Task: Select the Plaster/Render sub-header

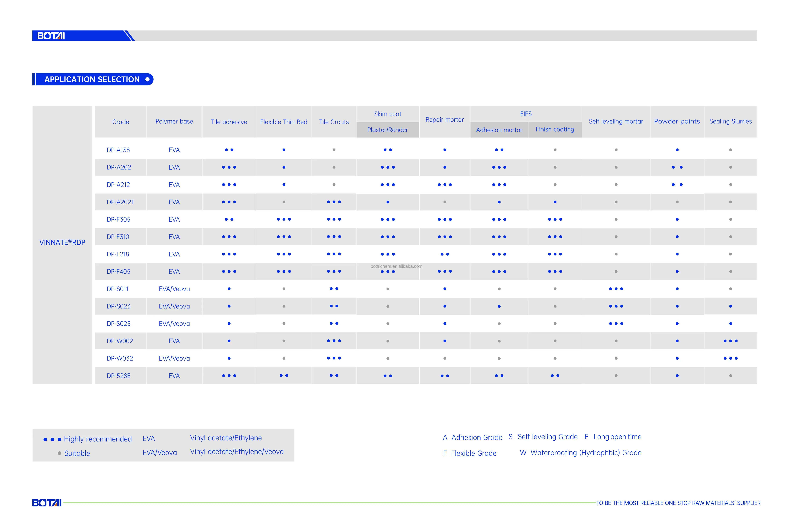Action: 387,130
